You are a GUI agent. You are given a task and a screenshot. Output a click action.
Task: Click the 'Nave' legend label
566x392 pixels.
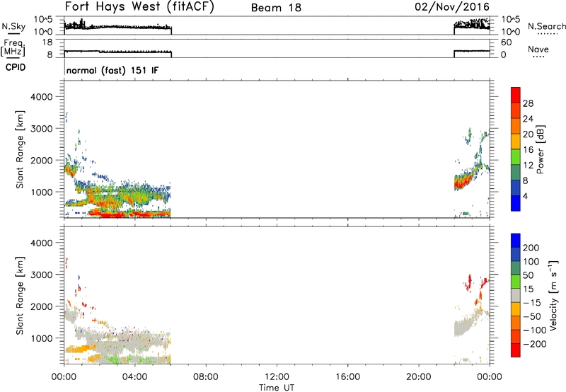pos(538,49)
